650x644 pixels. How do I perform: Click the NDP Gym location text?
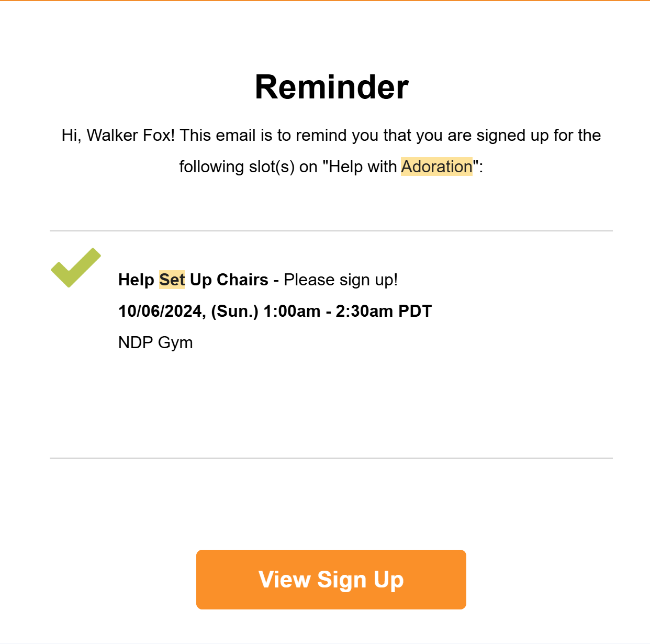coord(155,342)
